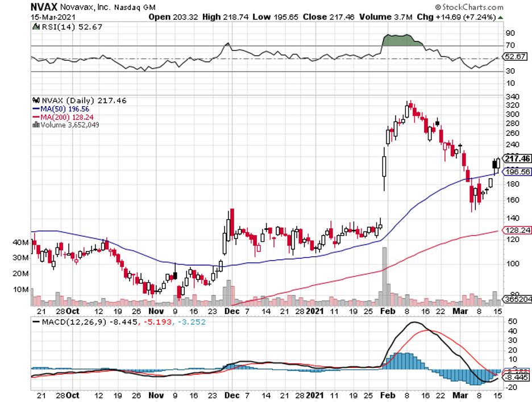Viewport: 532px width, 402px height.
Task: Click the candlestick icon beside NVAX (Daily)
Action: click(x=35, y=100)
